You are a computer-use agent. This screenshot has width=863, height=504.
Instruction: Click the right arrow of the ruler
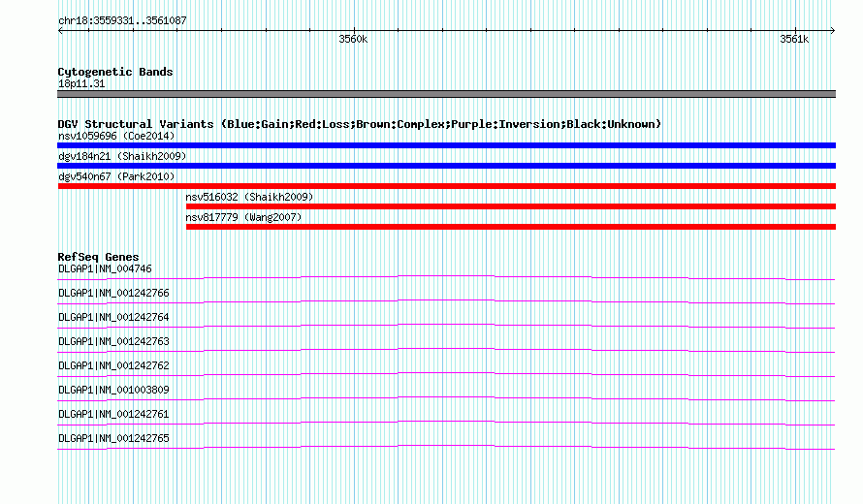(x=832, y=30)
